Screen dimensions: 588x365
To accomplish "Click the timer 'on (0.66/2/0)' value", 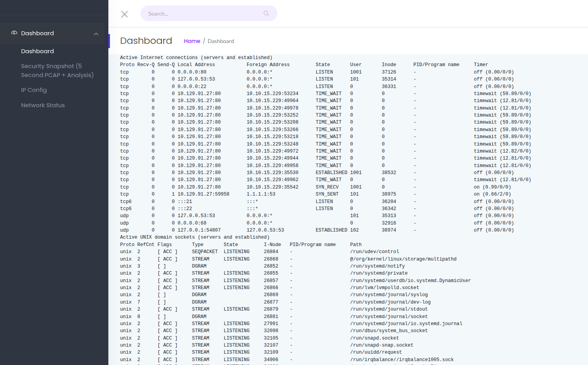I will click(x=493, y=194).
